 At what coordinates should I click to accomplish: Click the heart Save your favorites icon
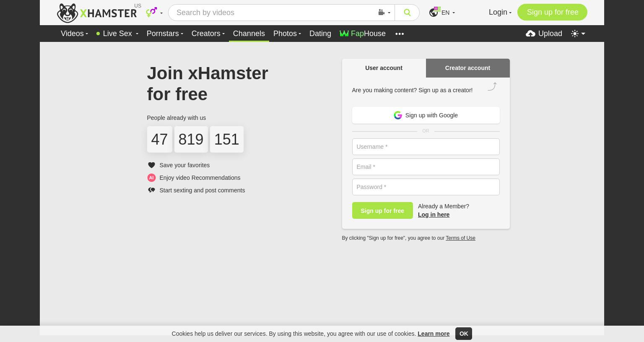tap(151, 165)
